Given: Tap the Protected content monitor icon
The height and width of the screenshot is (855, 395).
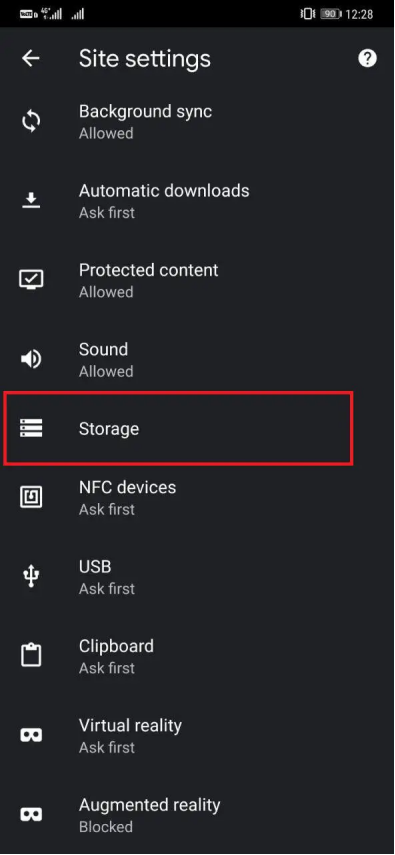Looking at the screenshot, I should click(31, 280).
